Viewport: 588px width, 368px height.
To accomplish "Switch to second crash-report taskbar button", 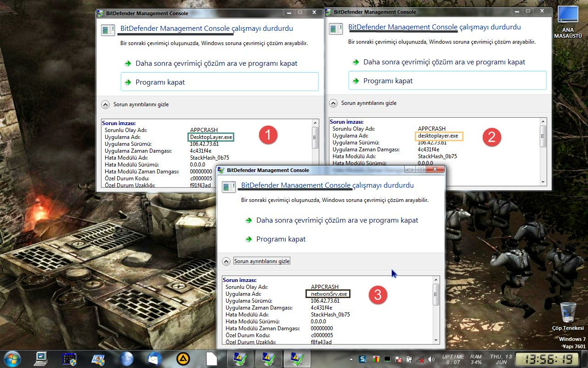I will tap(268, 358).
